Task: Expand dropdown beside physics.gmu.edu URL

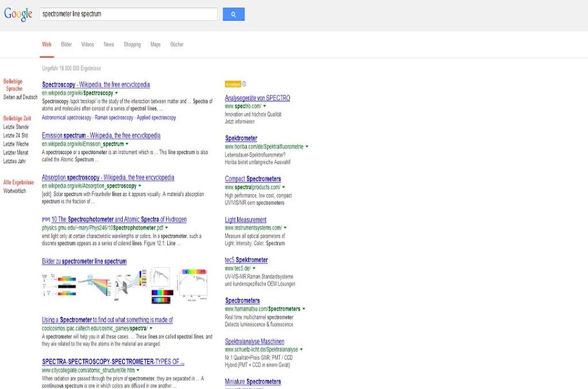Action: [x=167, y=228]
